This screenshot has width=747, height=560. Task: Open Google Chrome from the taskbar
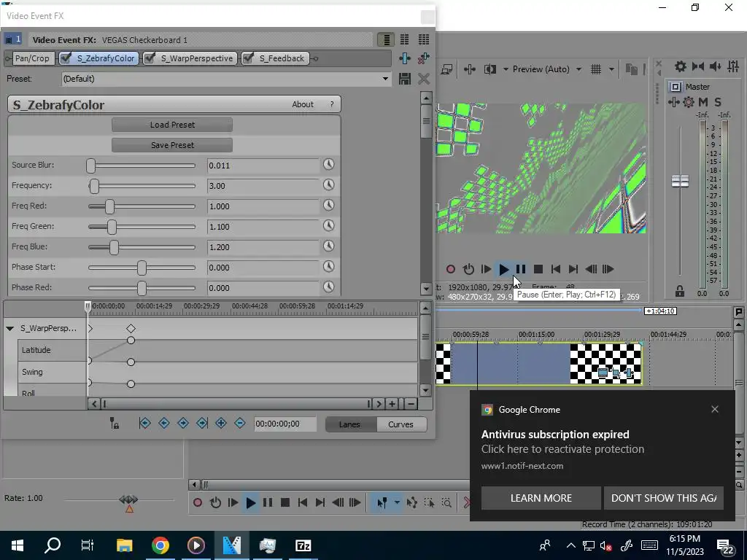click(x=160, y=545)
